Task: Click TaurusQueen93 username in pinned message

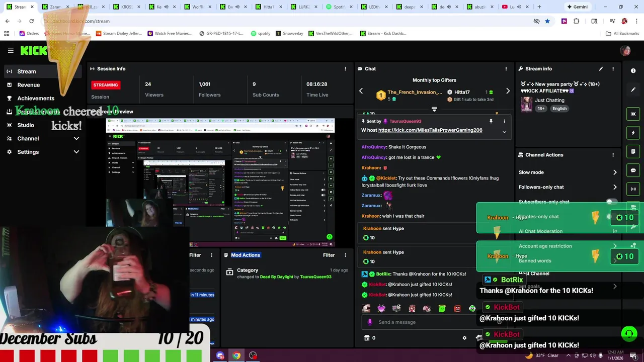Action: [405, 121]
